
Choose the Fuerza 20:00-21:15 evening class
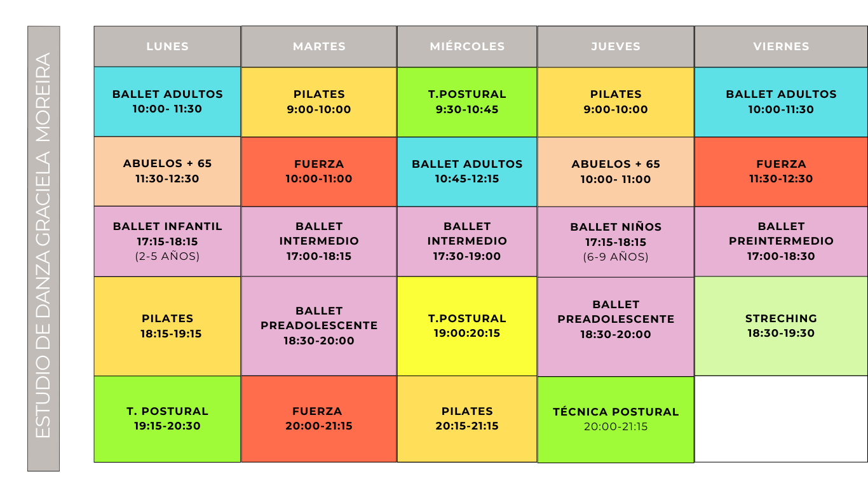coord(318,419)
